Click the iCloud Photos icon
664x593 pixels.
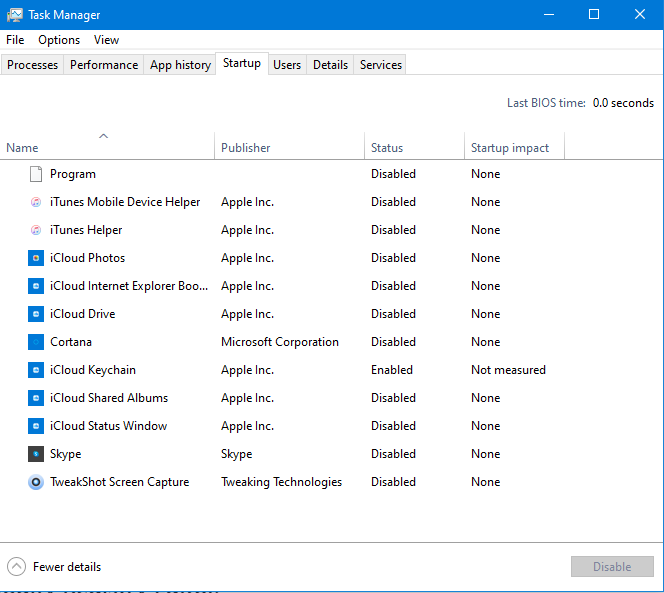point(36,258)
